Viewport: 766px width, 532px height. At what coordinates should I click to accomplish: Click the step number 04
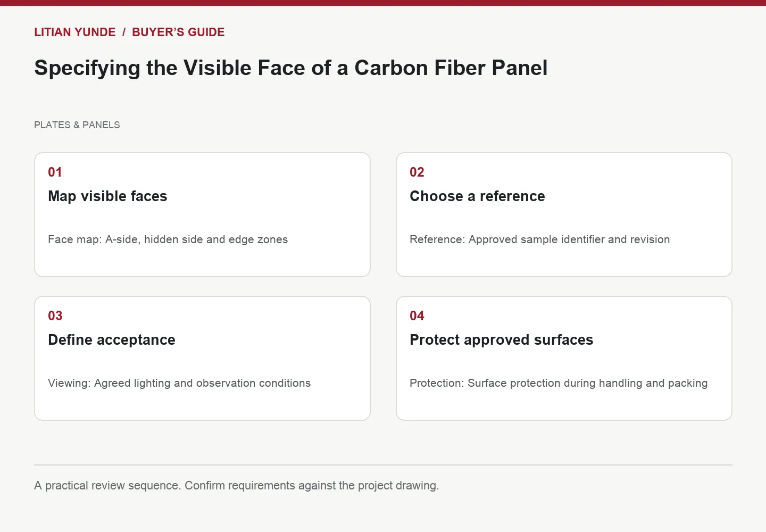click(417, 316)
